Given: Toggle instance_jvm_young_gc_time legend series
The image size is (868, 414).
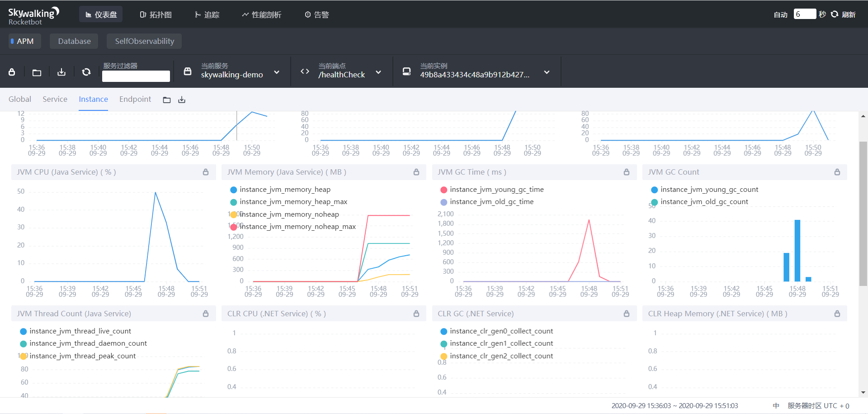Looking at the screenshot, I should (492, 190).
